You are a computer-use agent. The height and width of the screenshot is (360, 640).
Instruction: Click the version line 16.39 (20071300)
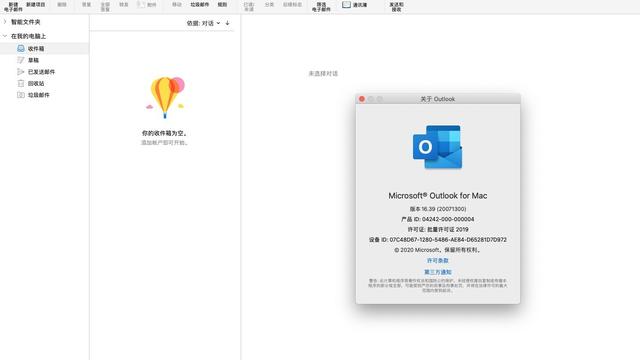point(438,209)
